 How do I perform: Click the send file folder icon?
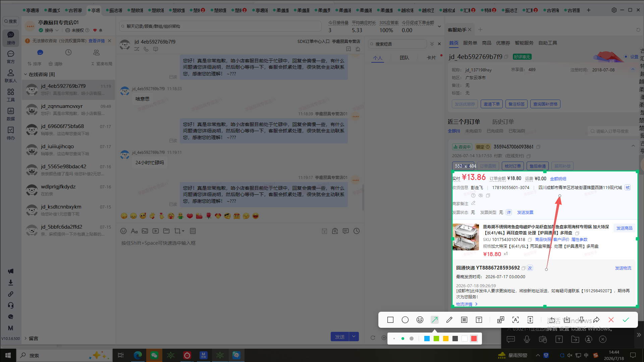pos(166,231)
